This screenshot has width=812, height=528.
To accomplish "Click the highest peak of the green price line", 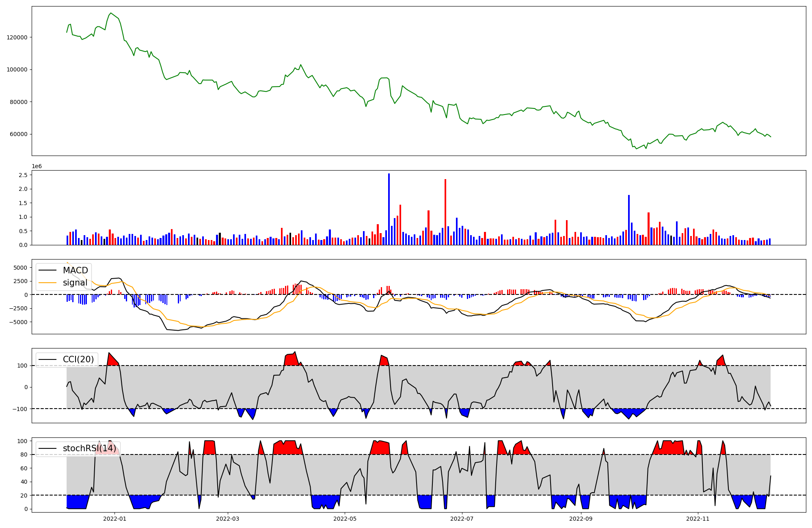I will point(111,13).
